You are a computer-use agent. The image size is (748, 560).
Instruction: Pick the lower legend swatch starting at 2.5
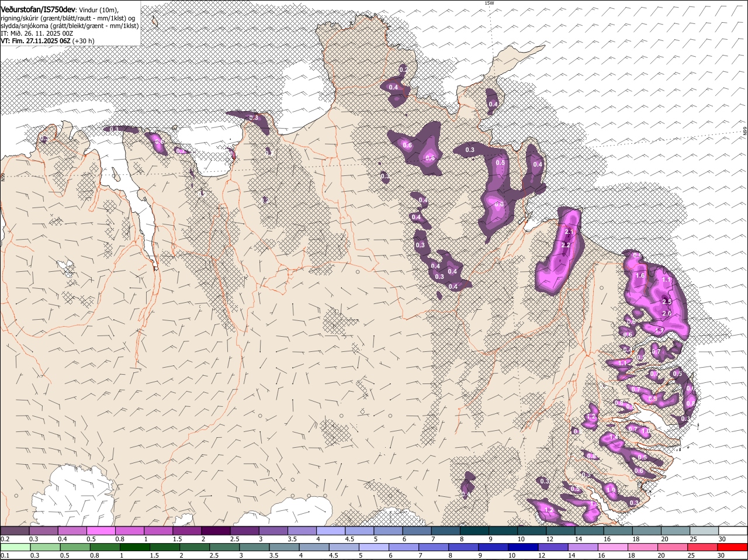pos(224,548)
